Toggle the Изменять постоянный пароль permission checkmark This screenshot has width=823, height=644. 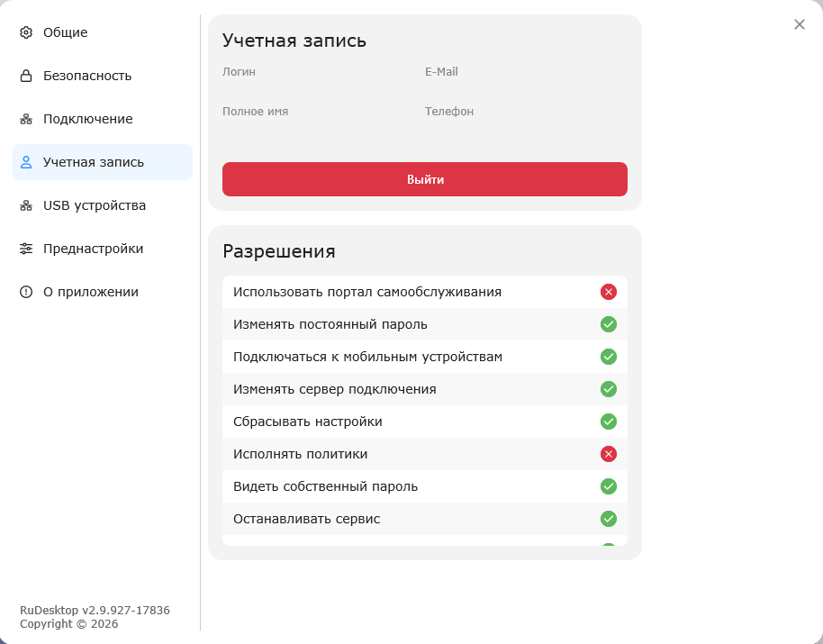[609, 324]
